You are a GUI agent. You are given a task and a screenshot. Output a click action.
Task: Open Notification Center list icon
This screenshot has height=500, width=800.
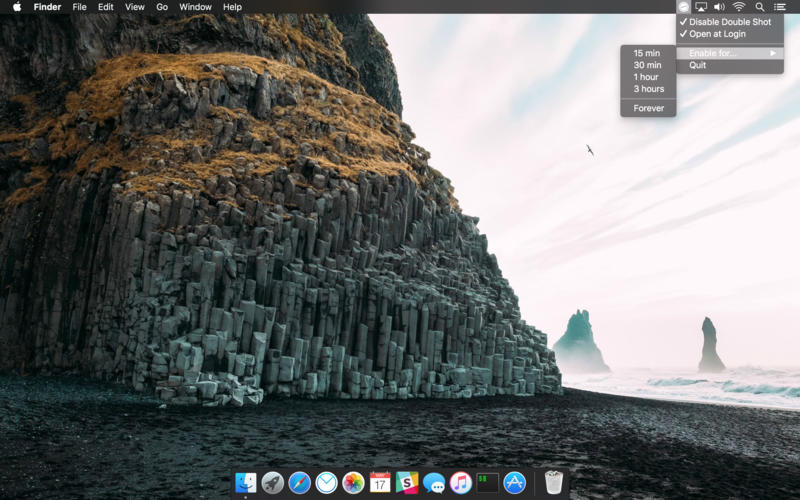[780, 7]
